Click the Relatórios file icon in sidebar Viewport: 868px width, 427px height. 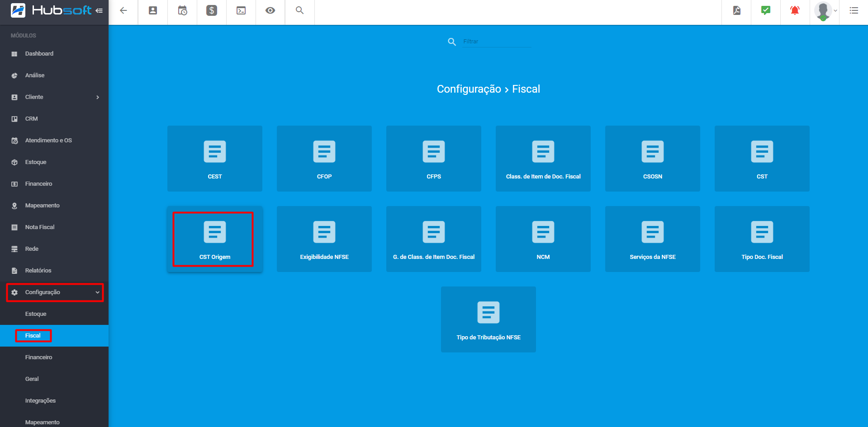14,271
